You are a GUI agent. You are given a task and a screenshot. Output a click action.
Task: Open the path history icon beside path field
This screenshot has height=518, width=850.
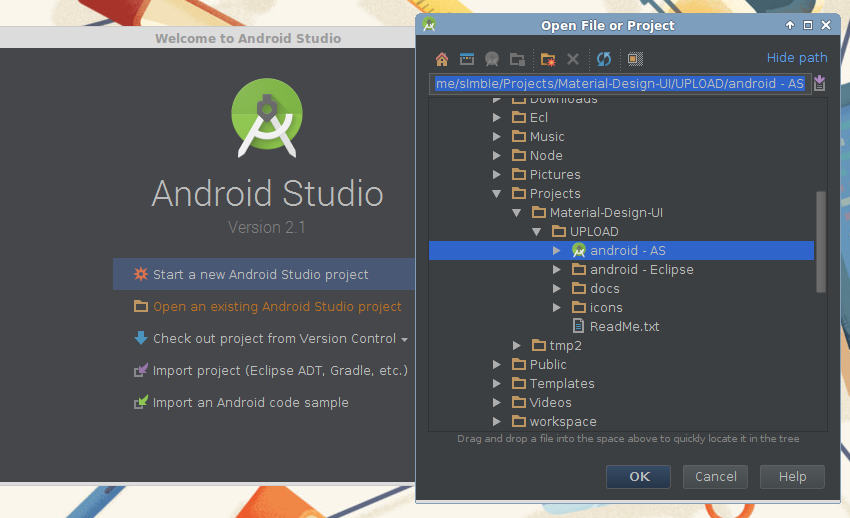pos(820,83)
